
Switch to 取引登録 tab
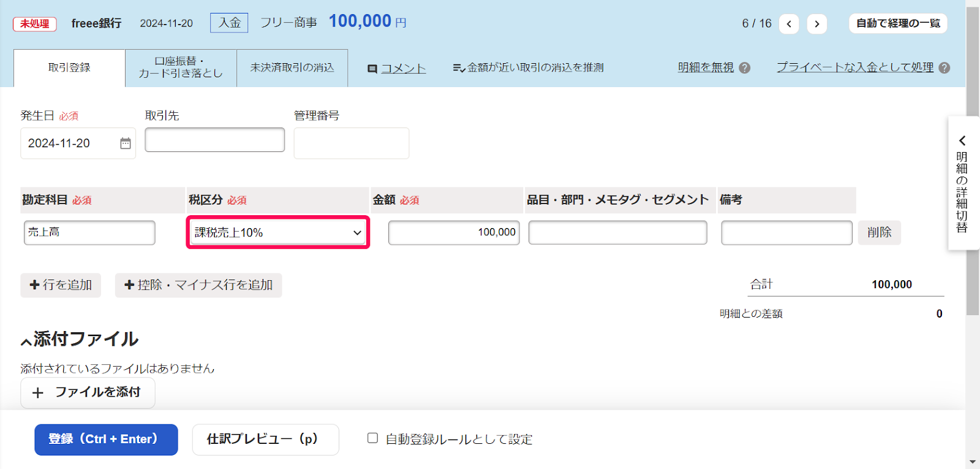click(x=69, y=68)
